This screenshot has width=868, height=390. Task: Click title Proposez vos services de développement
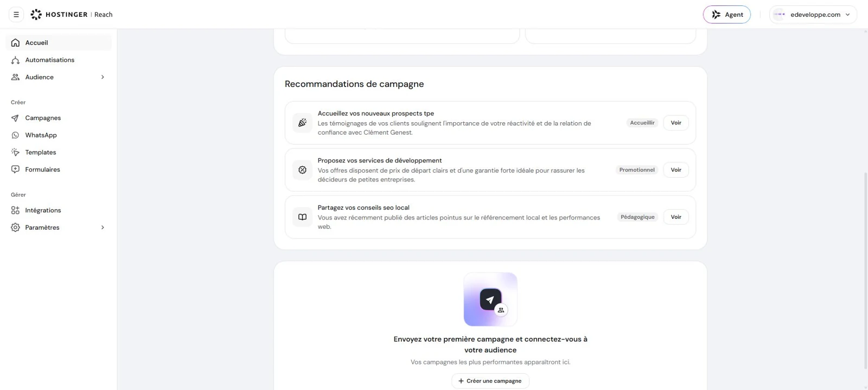pos(380,160)
